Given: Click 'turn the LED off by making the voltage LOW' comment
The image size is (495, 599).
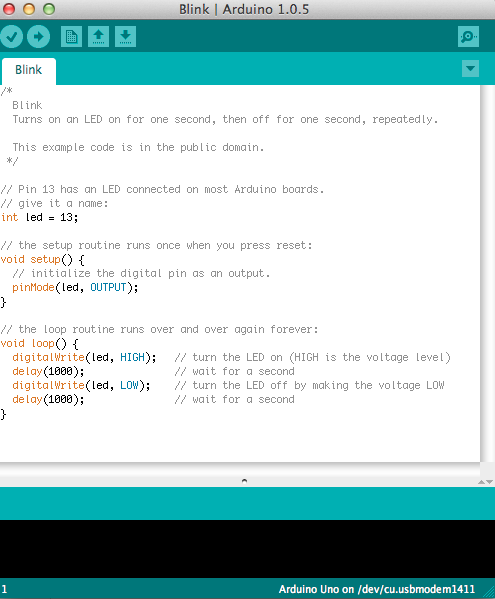Looking at the screenshot, I should coord(310,385).
